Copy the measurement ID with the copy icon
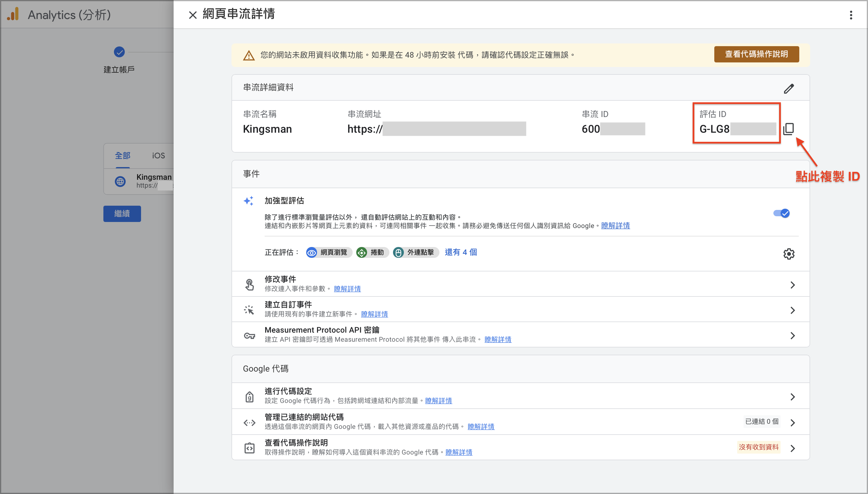Screen dimensions: 868x494 click(x=789, y=129)
